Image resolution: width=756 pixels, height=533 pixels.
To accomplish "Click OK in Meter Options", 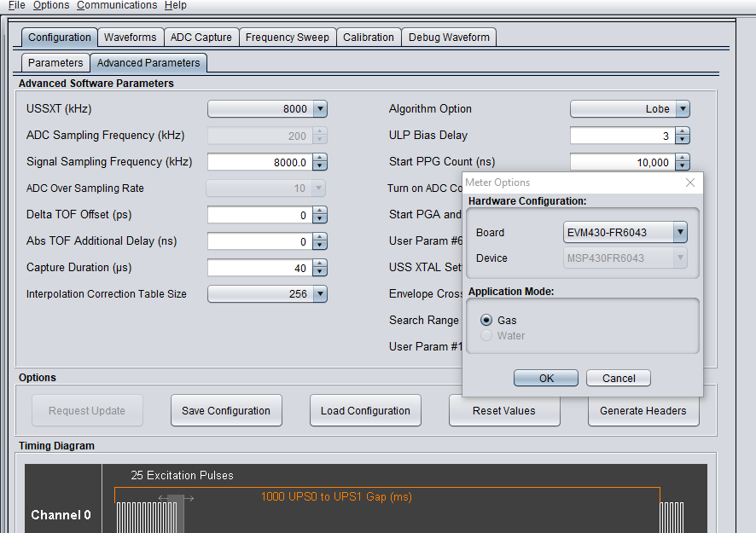I will (x=546, y=378).
